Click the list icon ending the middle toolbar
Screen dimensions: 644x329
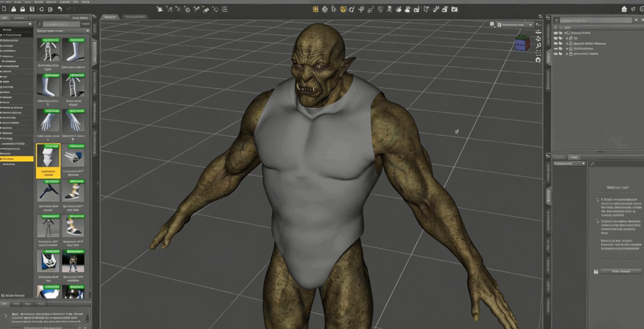tap(224, 9)
